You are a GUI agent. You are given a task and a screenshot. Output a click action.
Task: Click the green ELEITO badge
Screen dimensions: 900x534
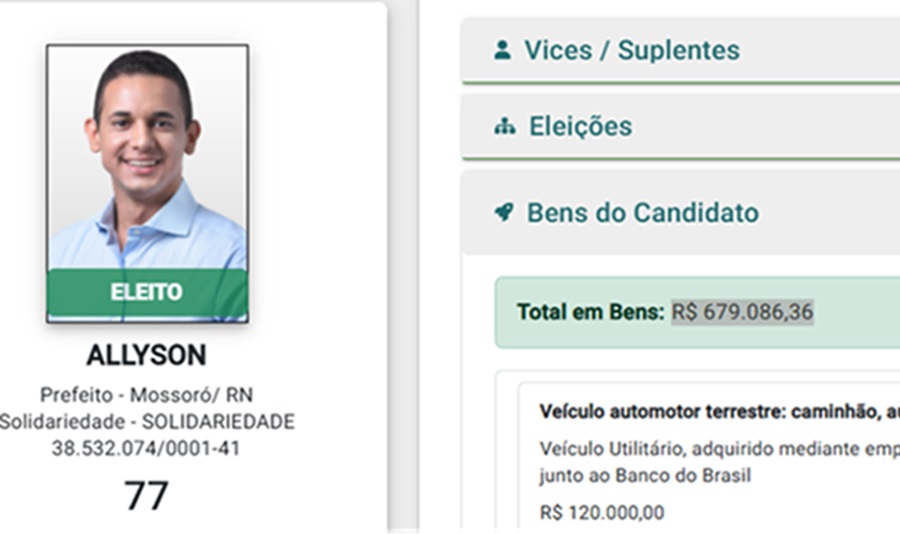[147, 292]
